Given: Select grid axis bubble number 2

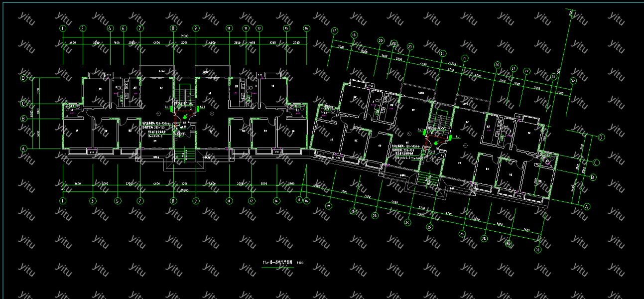Looking at the screenshot, I should 82,28.
